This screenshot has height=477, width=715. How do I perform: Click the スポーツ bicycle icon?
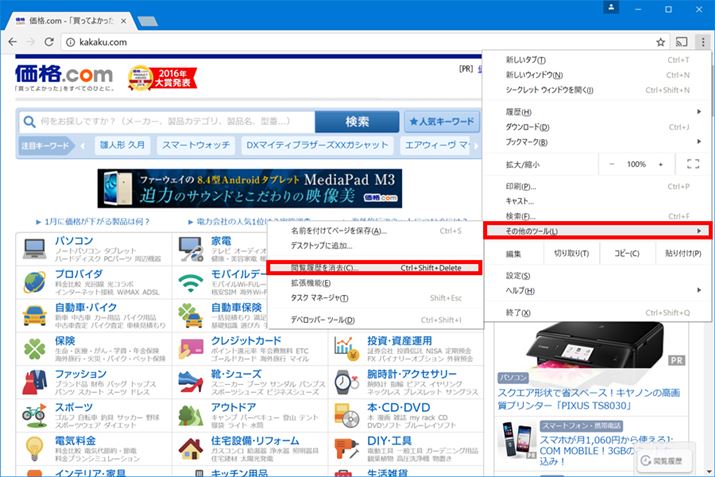point(35,414)
